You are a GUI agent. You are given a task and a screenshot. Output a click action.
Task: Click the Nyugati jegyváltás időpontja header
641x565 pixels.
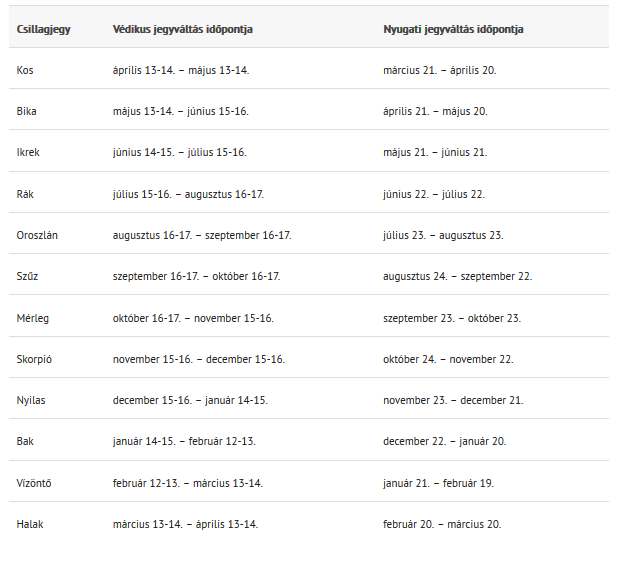[453, 29]
